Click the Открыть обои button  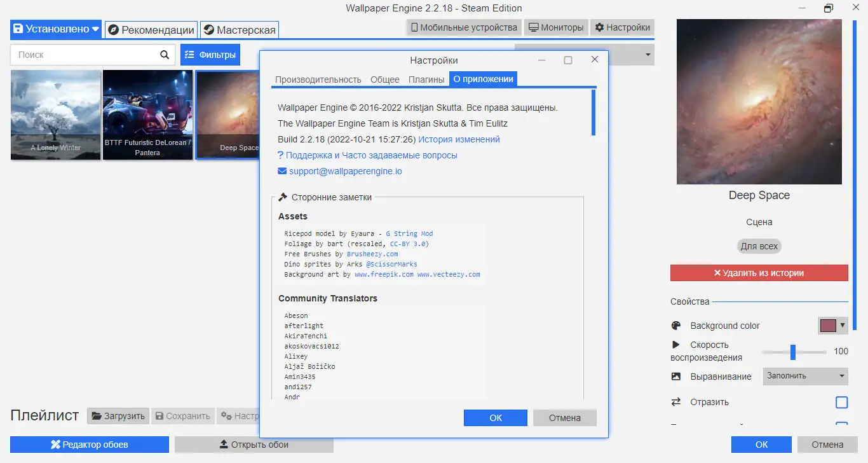(x=254, y=445)
